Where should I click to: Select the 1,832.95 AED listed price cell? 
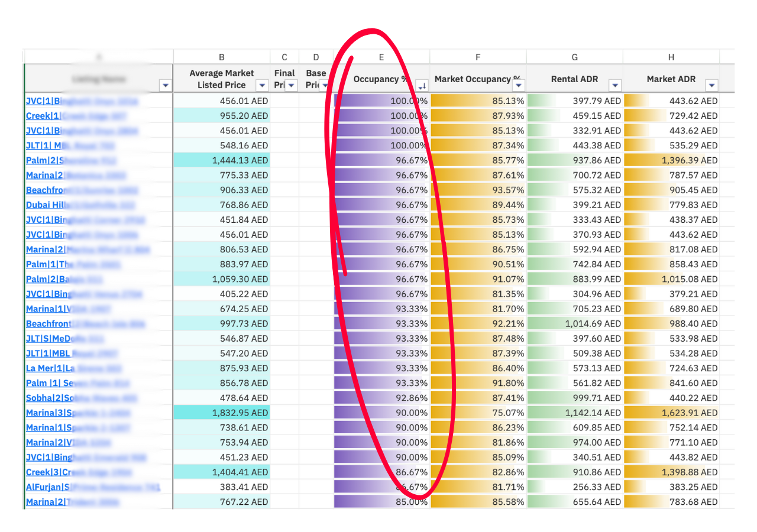pos(222,413)
